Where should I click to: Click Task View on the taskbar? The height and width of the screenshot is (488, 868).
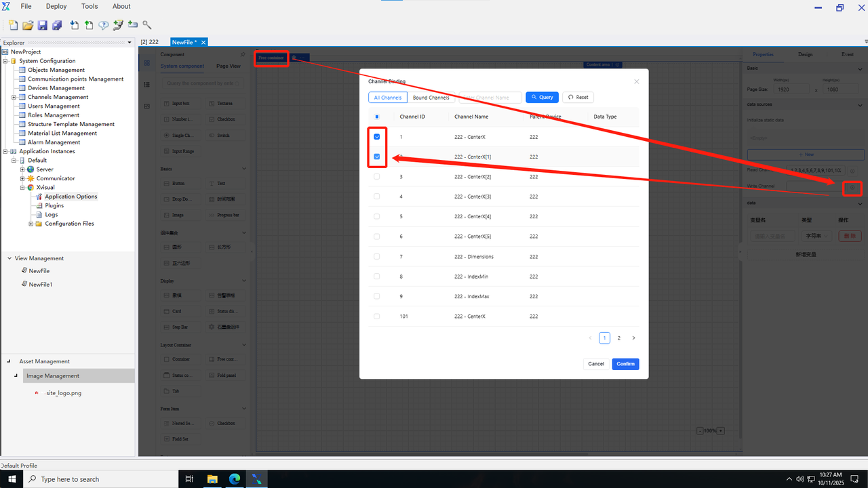pyautogui.click(x=189, y=479)
